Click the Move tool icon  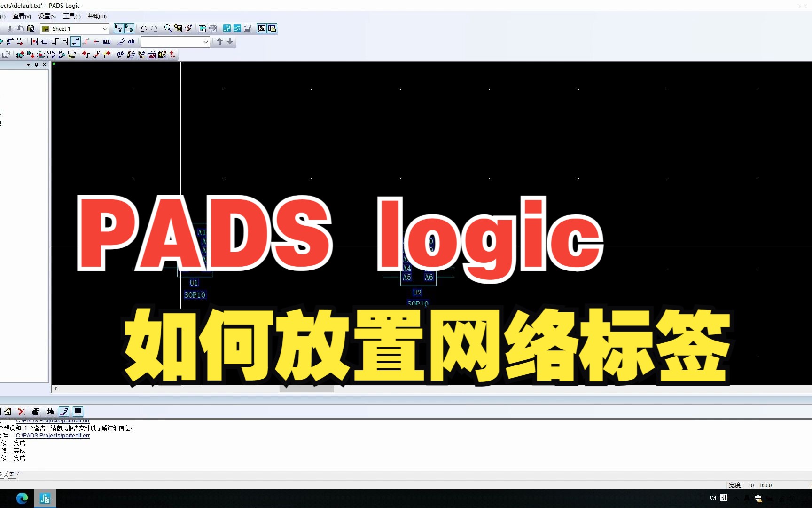point(10,41)
